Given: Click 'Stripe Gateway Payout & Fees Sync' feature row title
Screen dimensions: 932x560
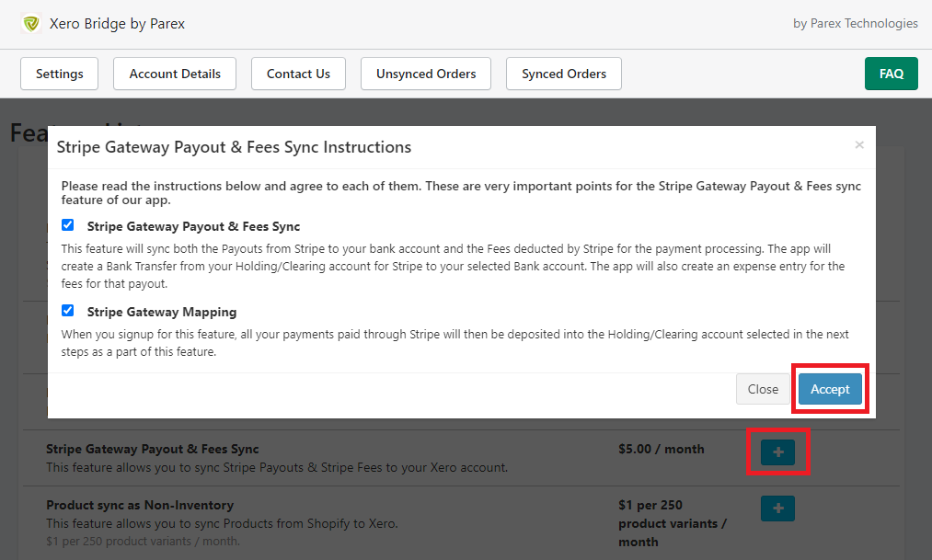Looking at the screenshot, I should (x=153, y=449).
